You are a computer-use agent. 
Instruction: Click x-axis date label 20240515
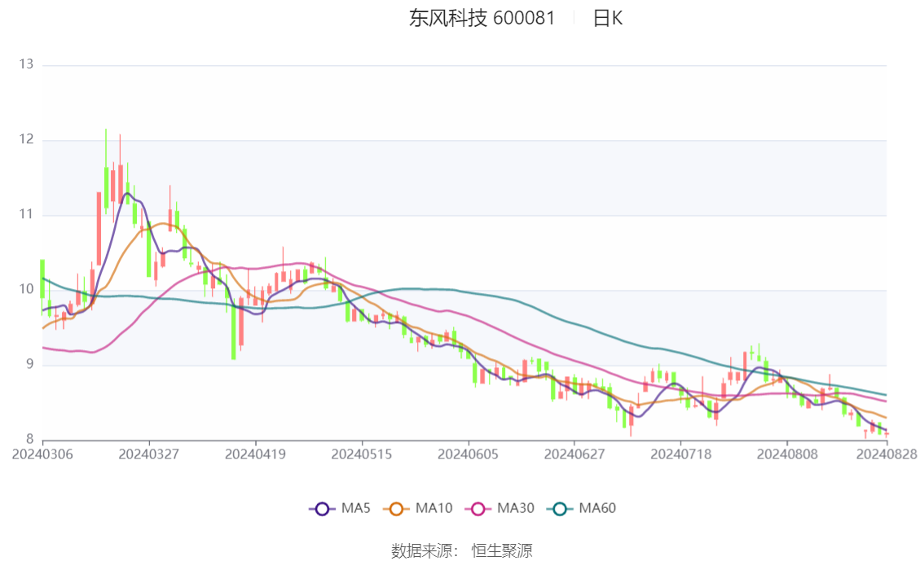click(361, 454)
